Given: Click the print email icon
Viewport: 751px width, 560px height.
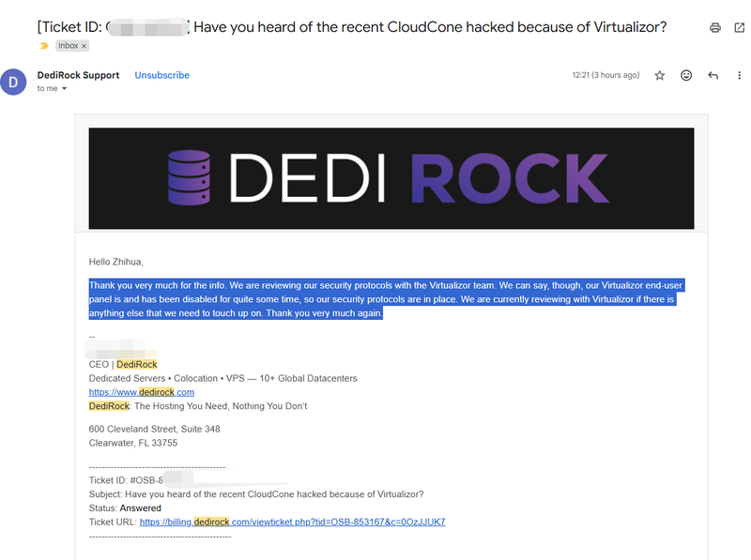Looking at the screenshot, I should tap(715, 27).
